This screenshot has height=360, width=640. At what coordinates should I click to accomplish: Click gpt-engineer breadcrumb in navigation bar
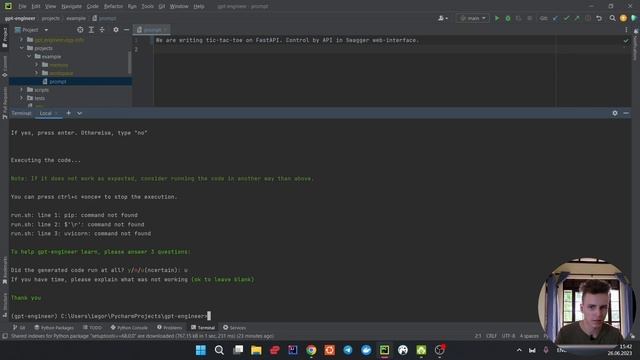tap(20, 18)
